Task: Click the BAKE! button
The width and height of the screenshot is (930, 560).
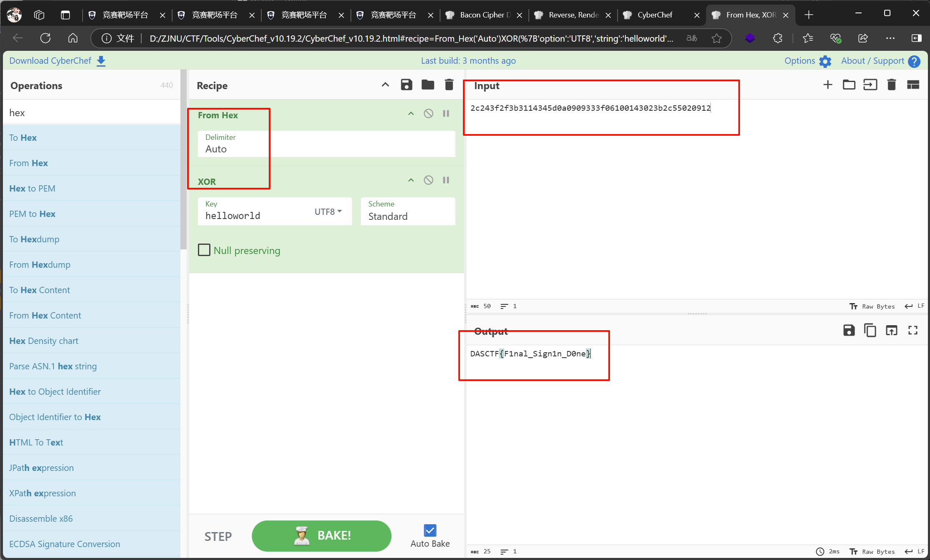Action: click(322, 536)
